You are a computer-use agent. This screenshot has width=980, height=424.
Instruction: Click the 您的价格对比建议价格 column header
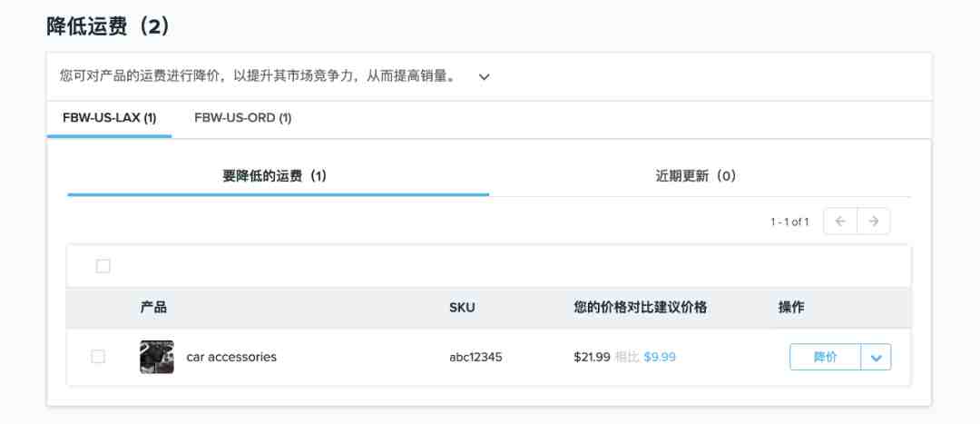pos(641,308)
